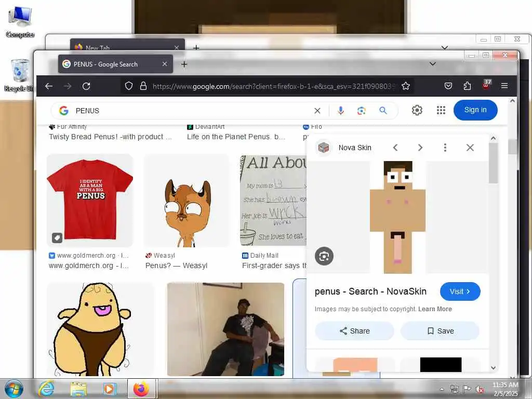Clear the Google search box with X
532x399 pixels.
click(x=317, y=111)
